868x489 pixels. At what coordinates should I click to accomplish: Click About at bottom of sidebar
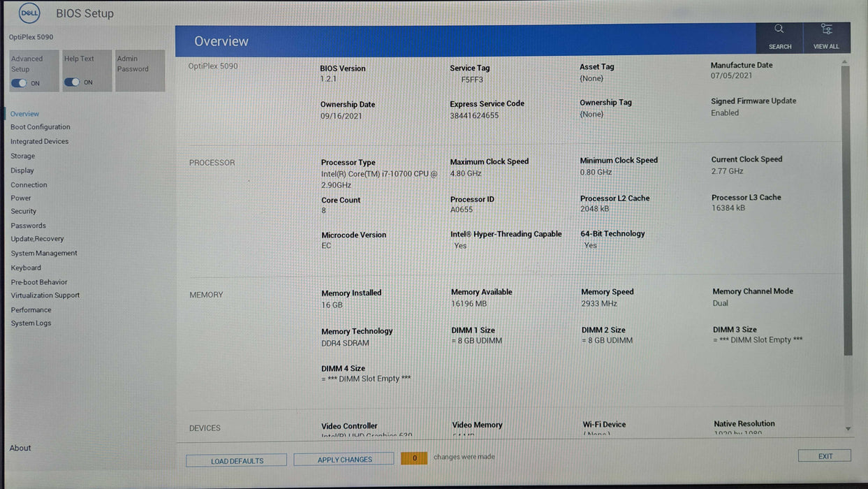pos(20,448)
